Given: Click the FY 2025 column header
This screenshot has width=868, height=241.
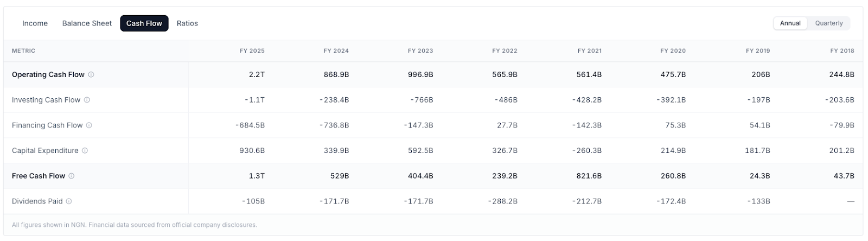Looking at the screenshot, I should tap(252, 50).
